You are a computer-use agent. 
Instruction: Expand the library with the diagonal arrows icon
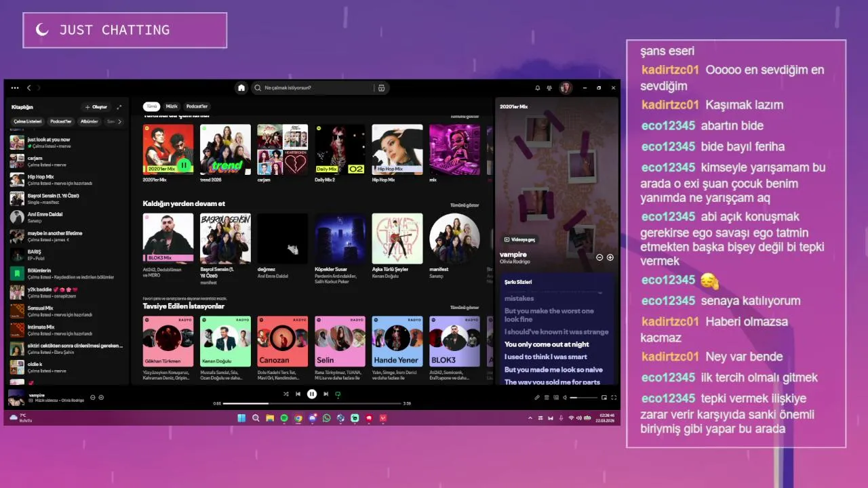pos(119,107)
